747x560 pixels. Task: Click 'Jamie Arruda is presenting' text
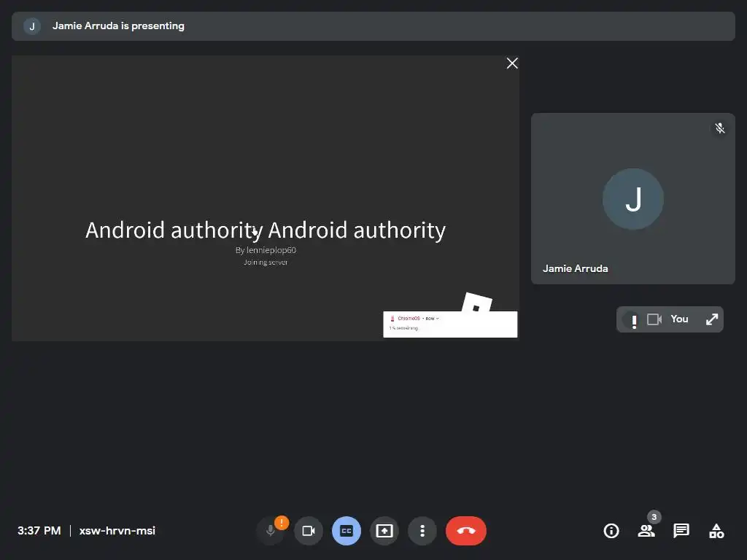coord(118,26)
